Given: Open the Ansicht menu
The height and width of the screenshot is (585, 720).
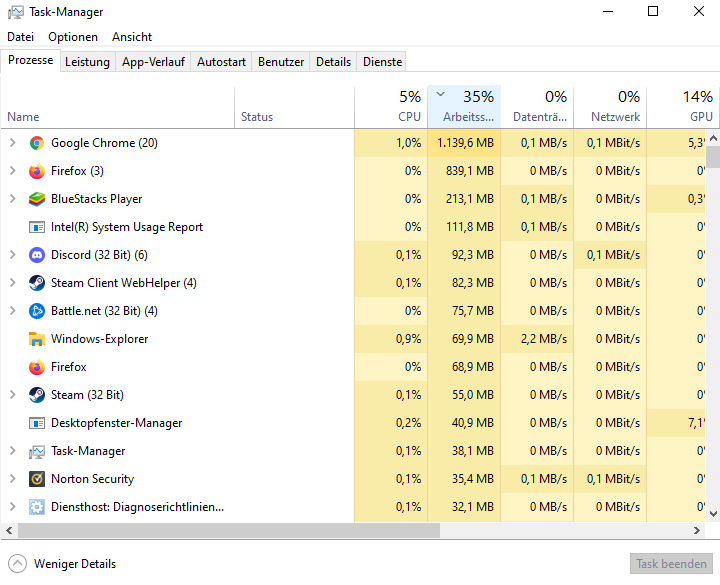Looking at the screenshot, I should [x=132, y=37].
